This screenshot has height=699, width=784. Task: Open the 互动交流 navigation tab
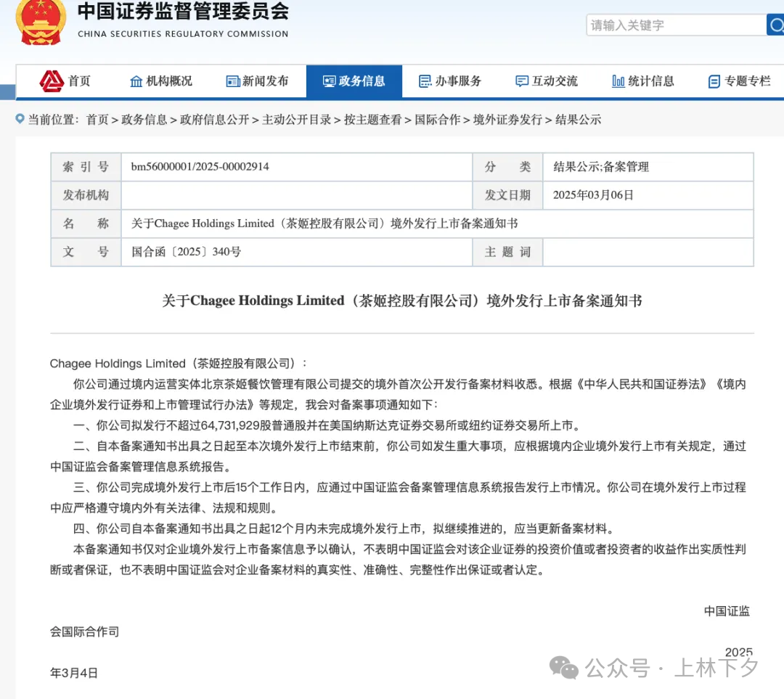point(555,81)
